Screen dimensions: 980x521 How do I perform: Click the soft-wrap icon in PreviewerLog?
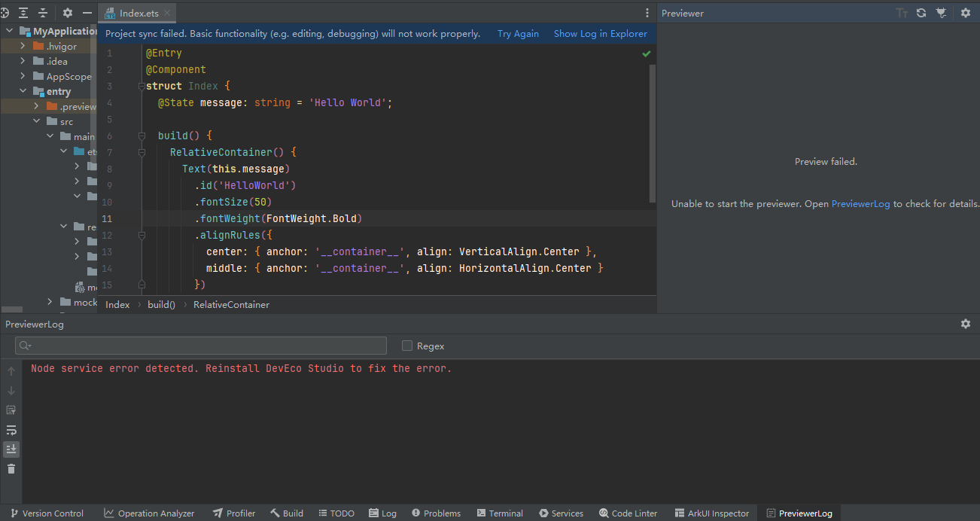[x=11, y=430]
